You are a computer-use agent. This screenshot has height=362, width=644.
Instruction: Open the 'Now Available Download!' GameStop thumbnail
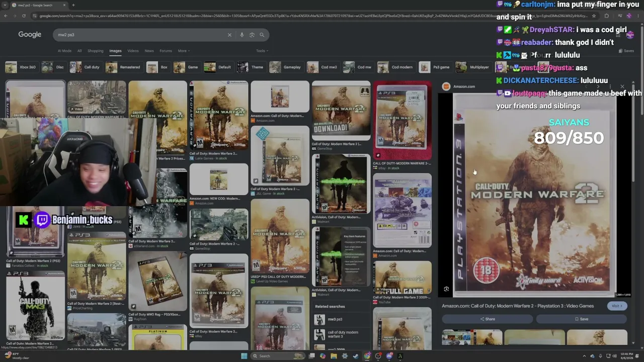tap(341, 111)
